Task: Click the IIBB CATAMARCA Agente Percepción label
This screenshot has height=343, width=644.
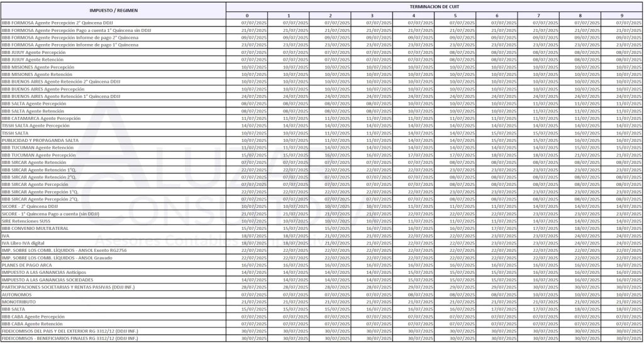Action: click(x=41, y=118)
